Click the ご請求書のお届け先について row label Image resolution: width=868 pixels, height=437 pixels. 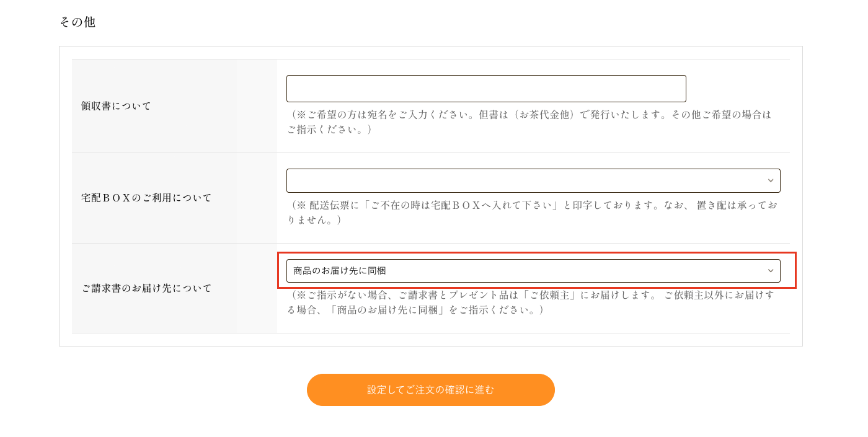tap(147, 288)
